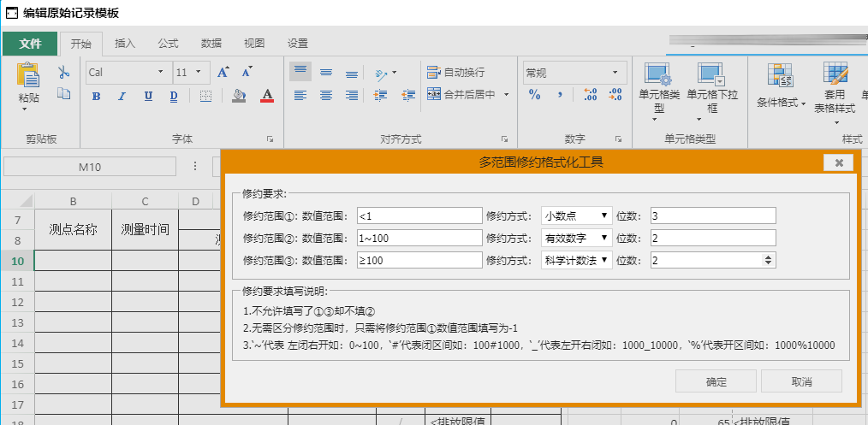Screen dimensions: 868x425
Task: Open rounding method dropdown for range ②
Action: 576,239
